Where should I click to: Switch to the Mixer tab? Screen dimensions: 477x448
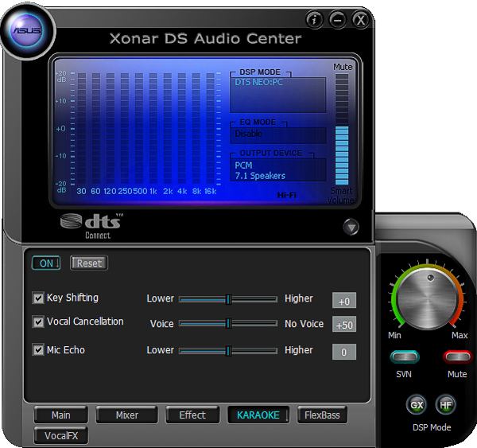126,415
